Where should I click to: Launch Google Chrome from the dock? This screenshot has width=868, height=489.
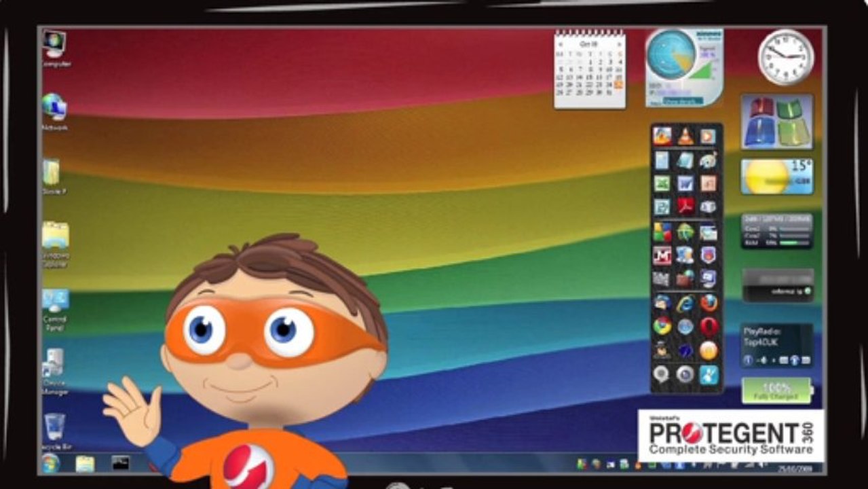pyautogui.click(x=662, y=326)
